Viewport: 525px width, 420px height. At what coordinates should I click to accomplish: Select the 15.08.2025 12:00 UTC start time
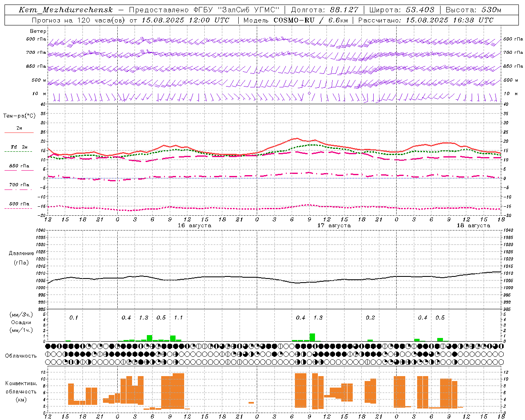[x=185, y=20]
